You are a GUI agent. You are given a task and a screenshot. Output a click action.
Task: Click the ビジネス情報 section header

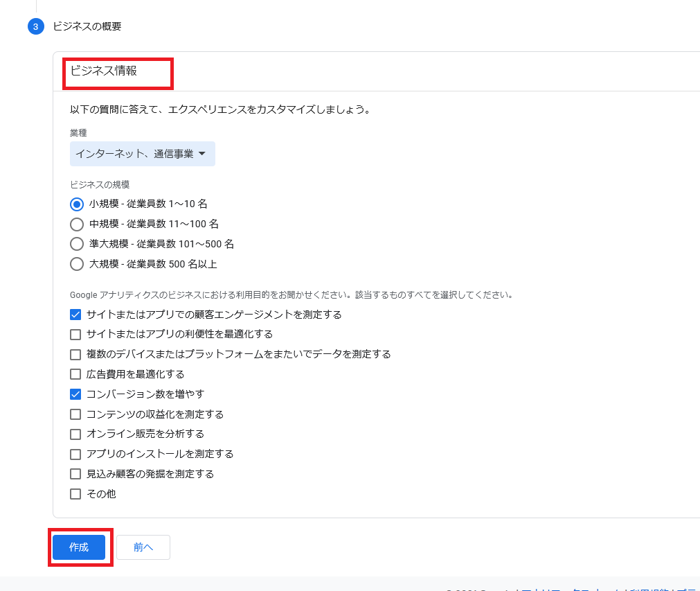(x=104, y=71)
